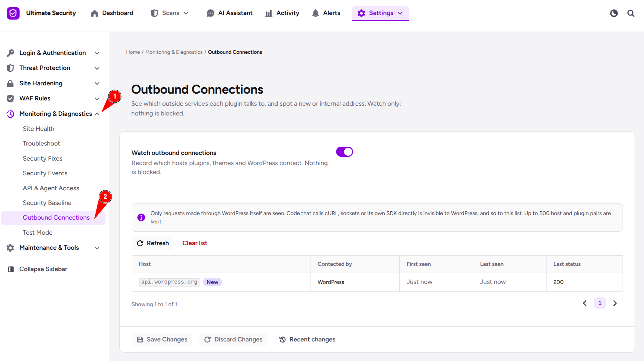Click the Activity bar chart icon
Screen dimensions: 644x361
269,13
